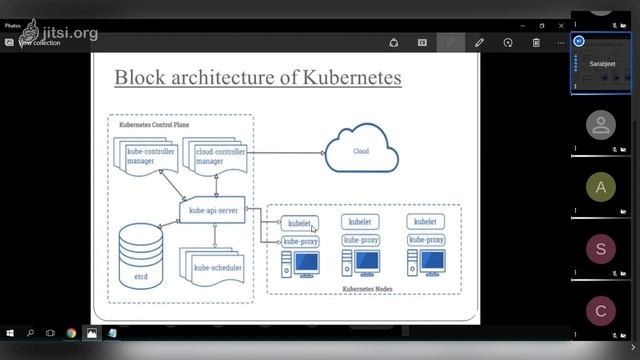Click the kube-proxy box connected to api-server
Image resolution: width=640 pixels, height=360 pixels.
tap(300, 242)
